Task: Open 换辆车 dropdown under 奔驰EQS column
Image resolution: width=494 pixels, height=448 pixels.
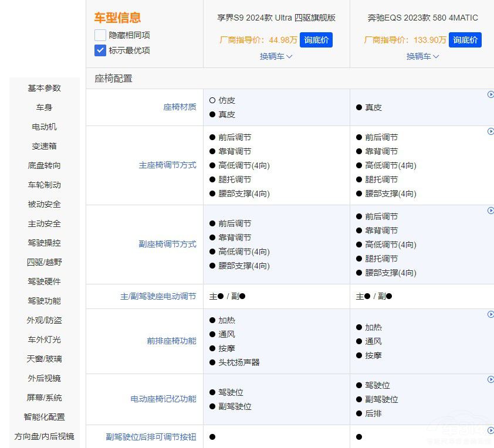Action: click(x=422, y=56)
